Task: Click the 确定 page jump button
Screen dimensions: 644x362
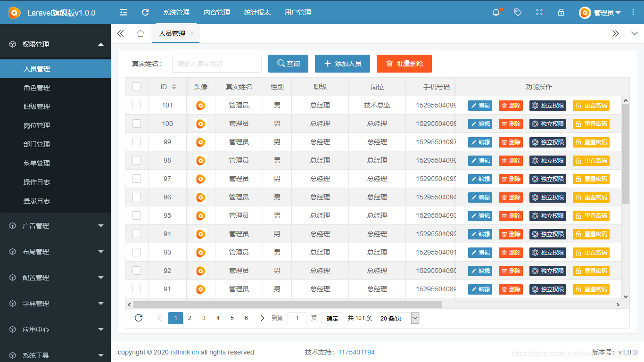Action: (332, 318)
